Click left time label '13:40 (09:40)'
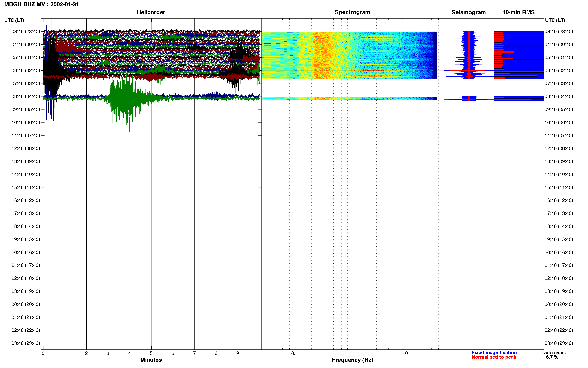The width and height of the screenshot is (588, 368). pos(26,161)
